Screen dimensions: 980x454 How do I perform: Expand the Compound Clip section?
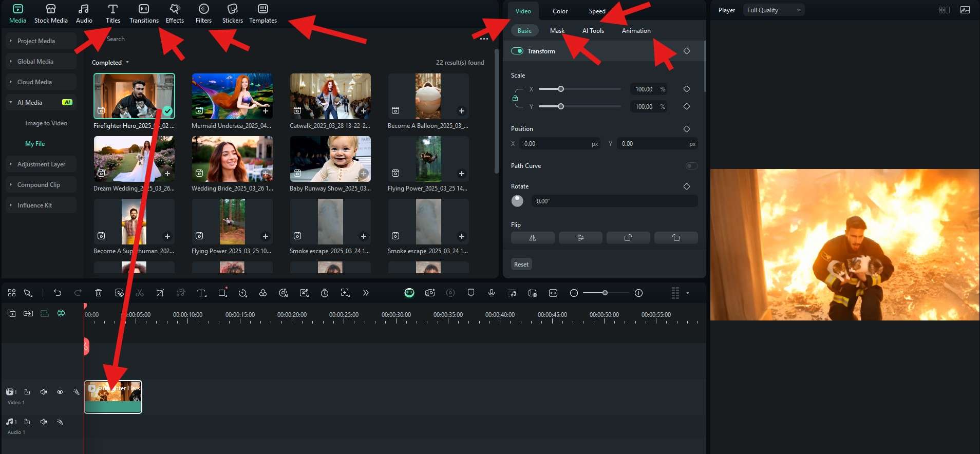41,184
